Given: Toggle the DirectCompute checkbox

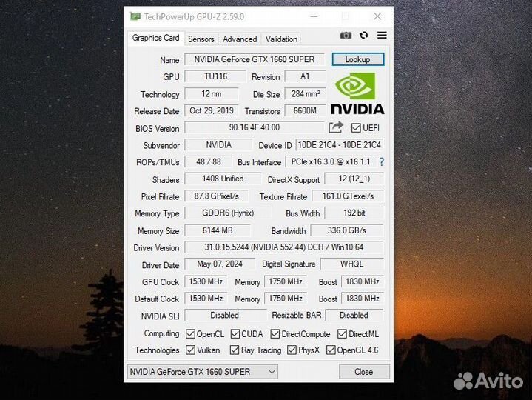Looking at the screenshot, I should pos(275,334).
